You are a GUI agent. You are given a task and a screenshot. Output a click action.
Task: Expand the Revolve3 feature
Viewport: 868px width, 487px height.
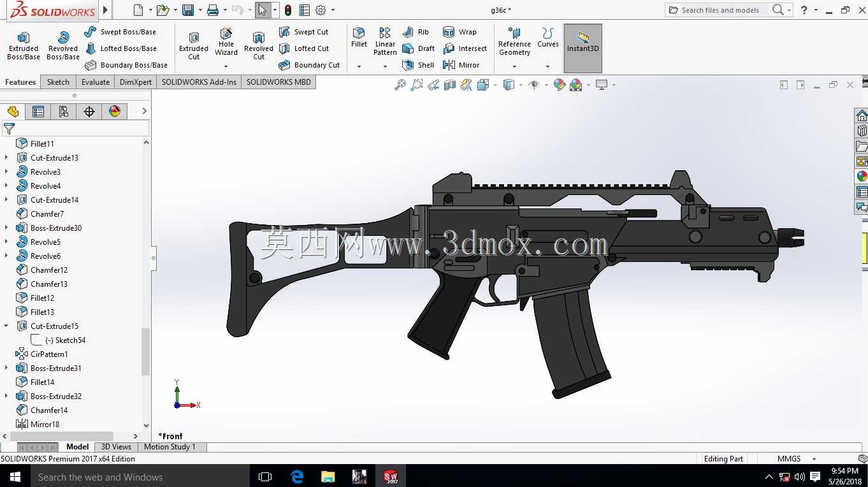6,172
